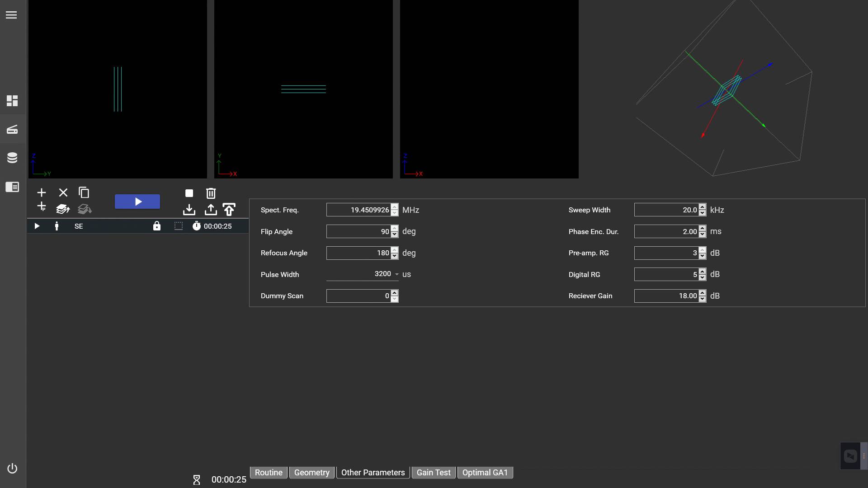Image resolution: width=868 pixels, height=488 pixels.
Task: Click the stop scan square icon
Action: coord(189,193)
